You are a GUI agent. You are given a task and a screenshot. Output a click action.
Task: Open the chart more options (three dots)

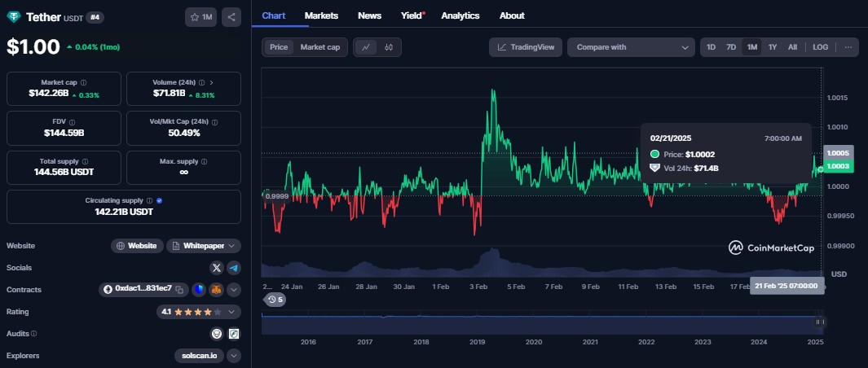click(848, 47)
